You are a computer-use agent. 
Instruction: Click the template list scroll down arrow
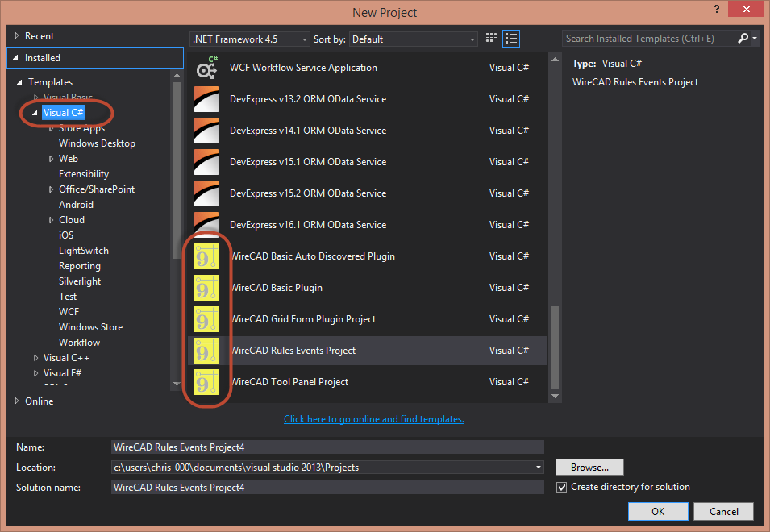pos(555,396)
